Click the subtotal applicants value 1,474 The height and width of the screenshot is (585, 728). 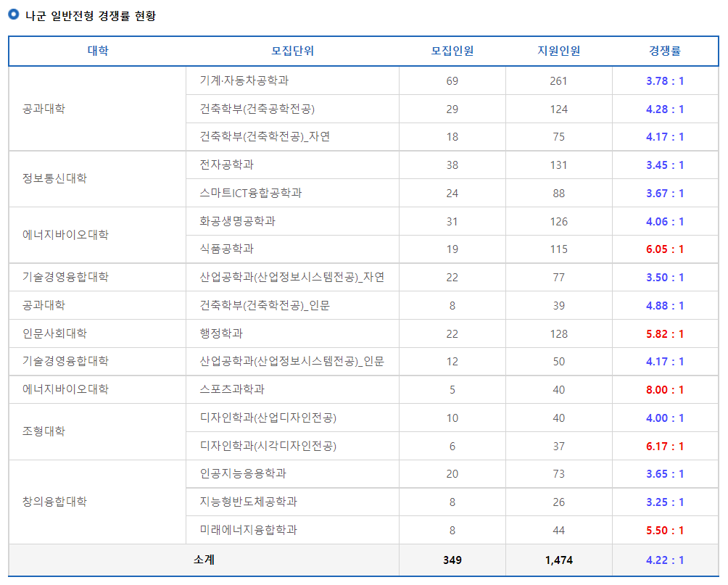click(x=558, y=560)
